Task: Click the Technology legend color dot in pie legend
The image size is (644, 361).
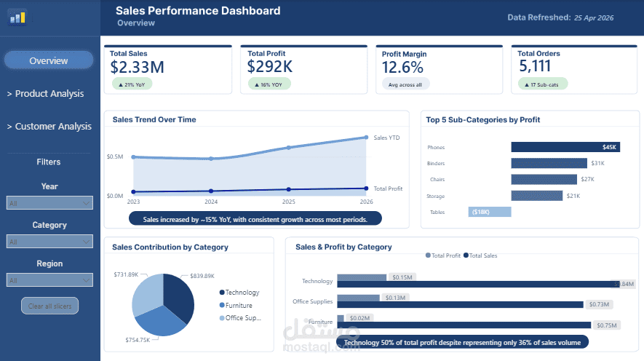Action: click(222, 293)
